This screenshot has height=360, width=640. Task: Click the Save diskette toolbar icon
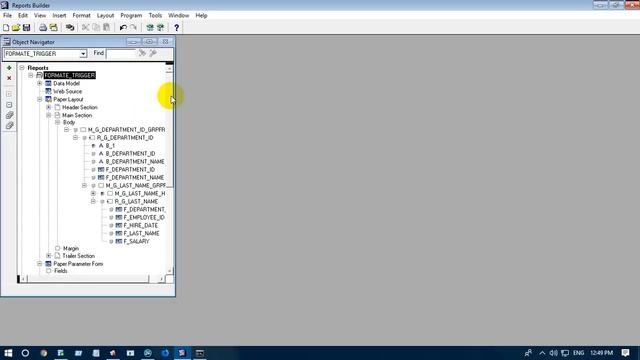(x=27, y=28)
